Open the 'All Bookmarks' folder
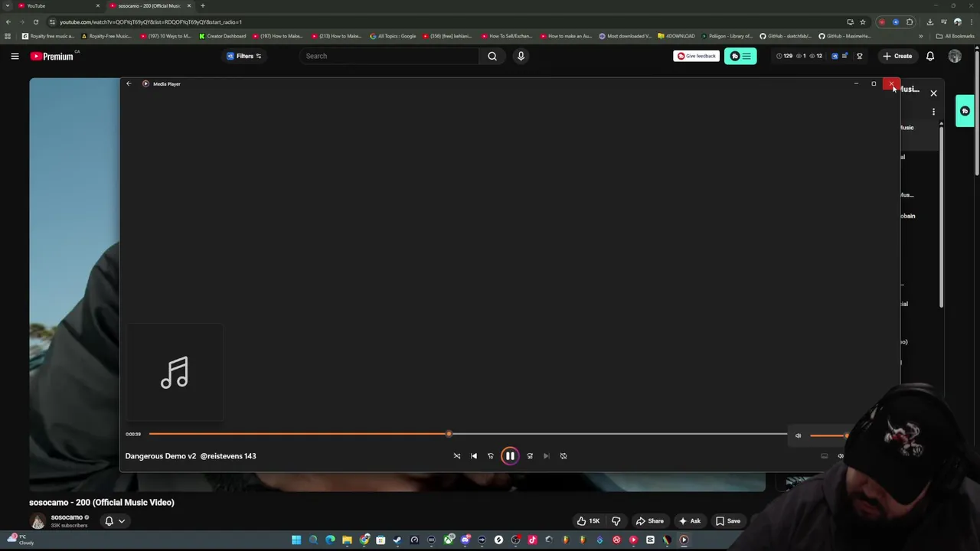 click(955, 36)
